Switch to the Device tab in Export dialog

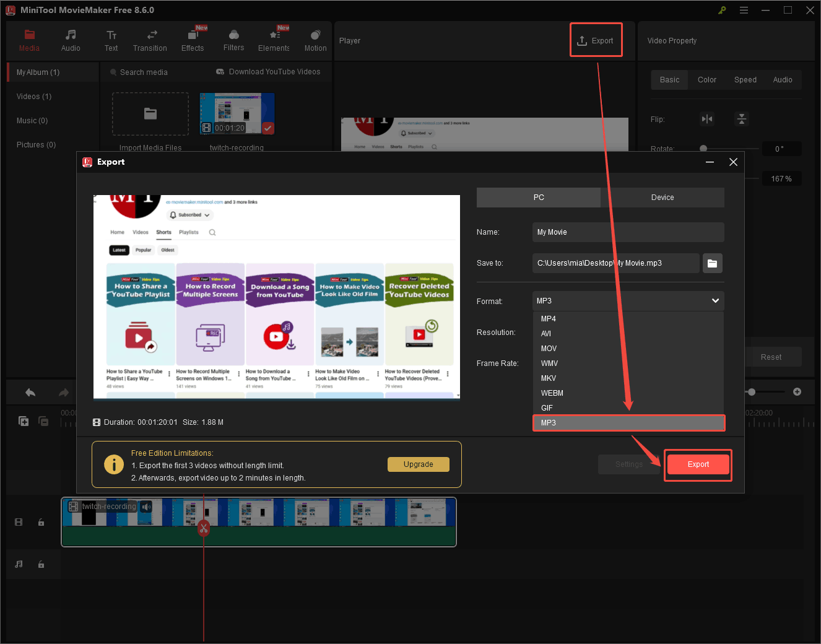coord(662,198)
